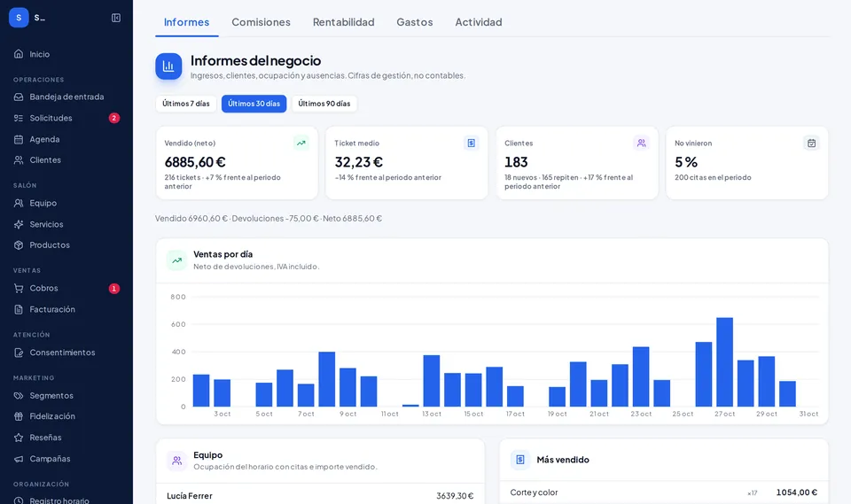Click the calendar icon on No vinieron card
The image size is (851, 504).
click(x=811, y=143)
